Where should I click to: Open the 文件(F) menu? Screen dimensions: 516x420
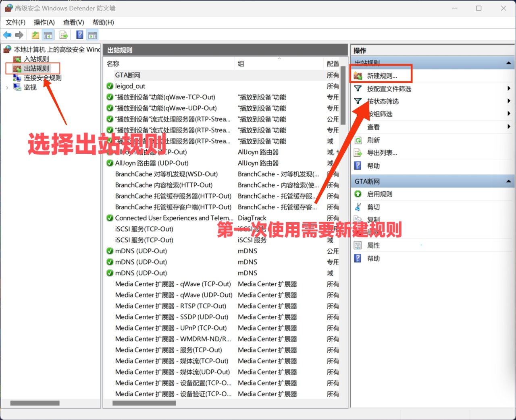coord(15,22)
